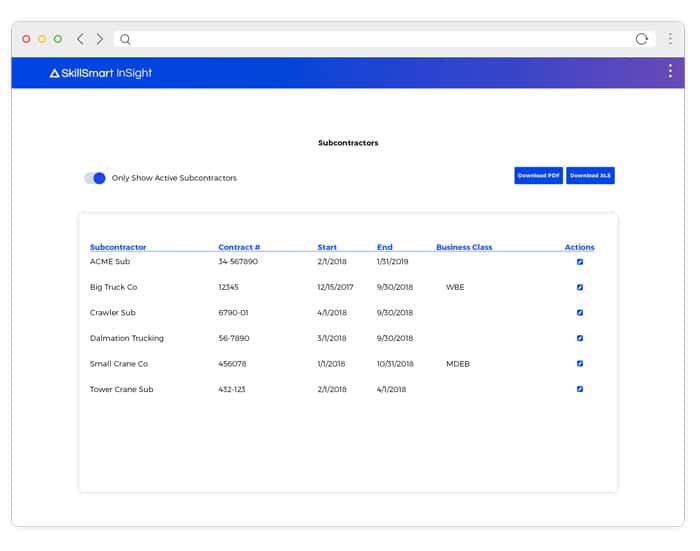Click the red close window dot
Screen dimensions: 700x551
(26, 39)
